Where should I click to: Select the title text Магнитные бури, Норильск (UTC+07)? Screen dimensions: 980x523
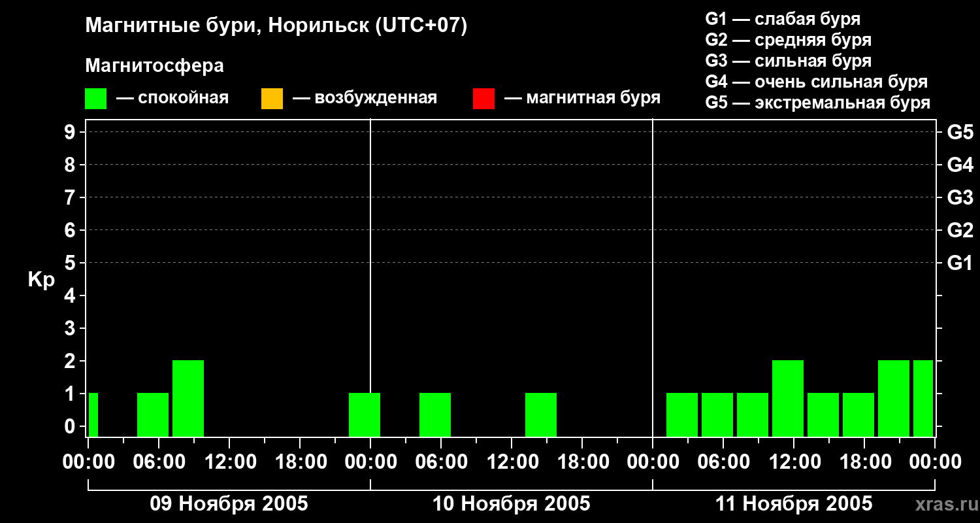(276, 26)
